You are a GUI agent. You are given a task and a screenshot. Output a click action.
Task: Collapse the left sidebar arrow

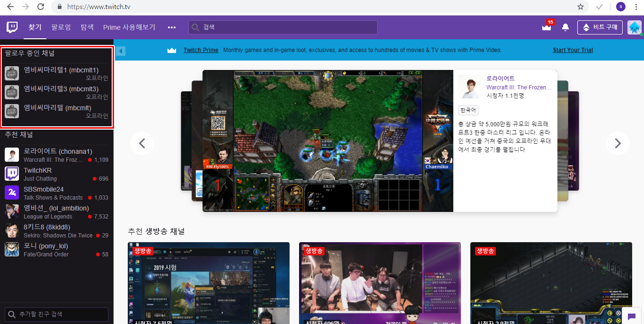120,51
